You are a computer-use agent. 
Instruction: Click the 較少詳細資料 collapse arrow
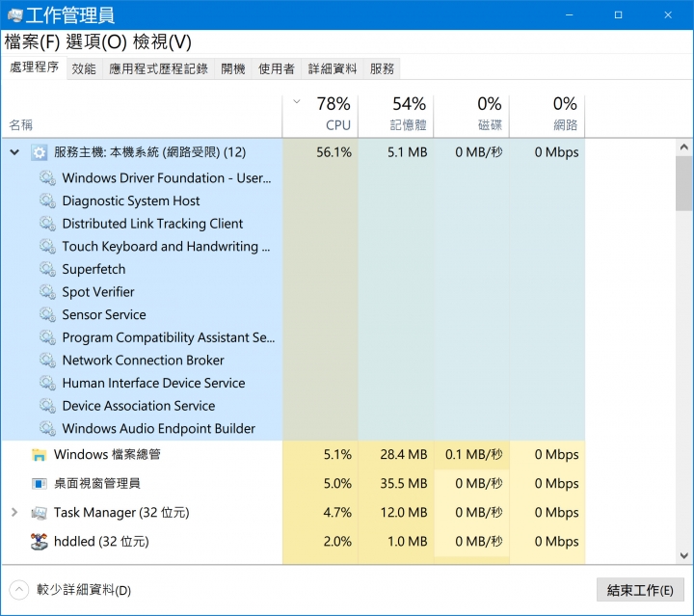18,590
